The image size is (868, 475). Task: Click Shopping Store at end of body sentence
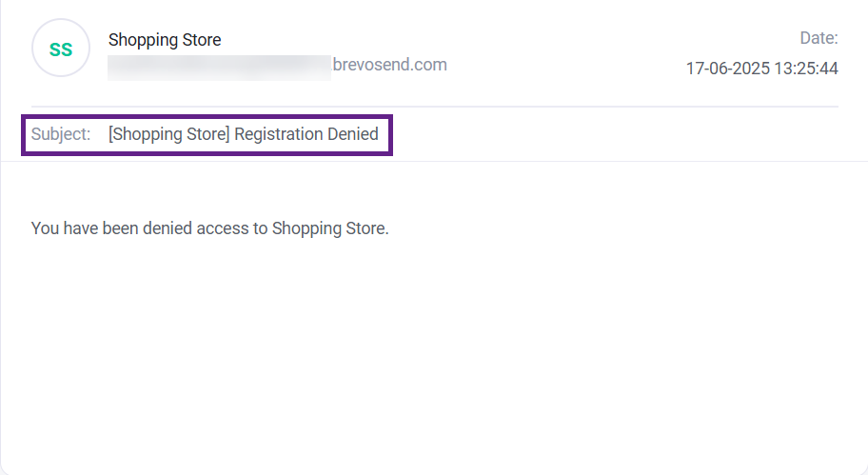(x=330, y=228)
